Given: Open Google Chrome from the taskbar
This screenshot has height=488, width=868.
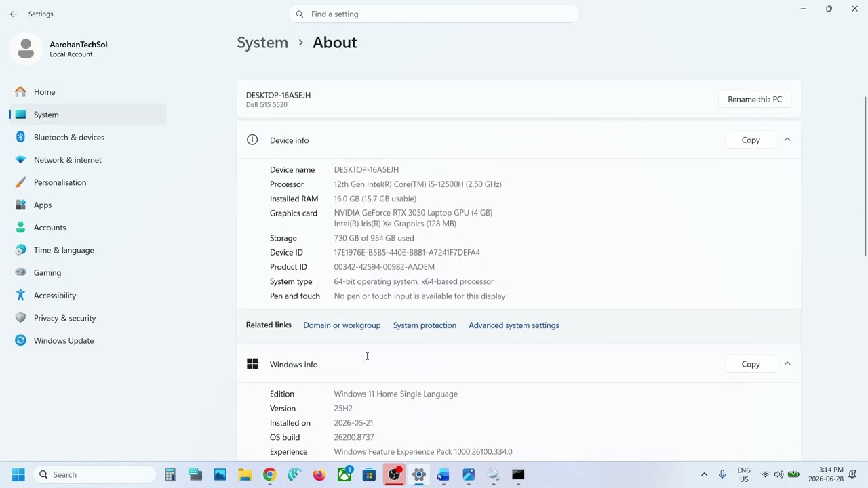Looking at the screenshot, I should (270, 474).
